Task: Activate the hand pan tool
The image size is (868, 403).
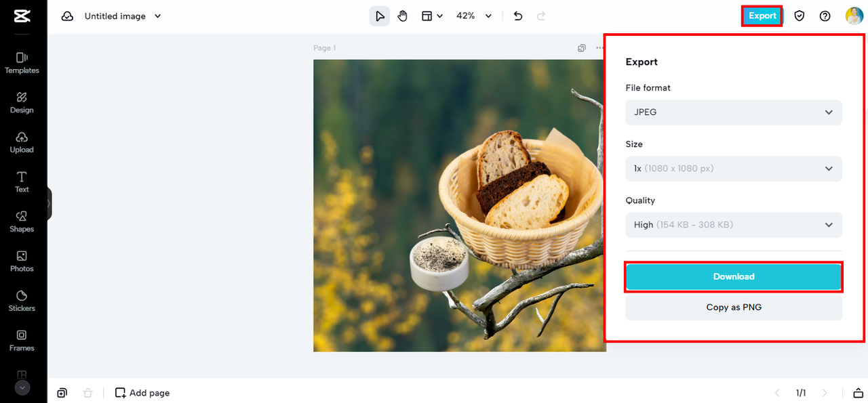Action: point(402,16)
